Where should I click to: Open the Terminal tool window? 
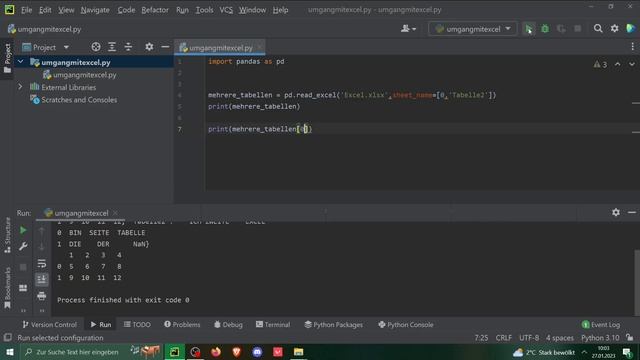pos(273,324)
